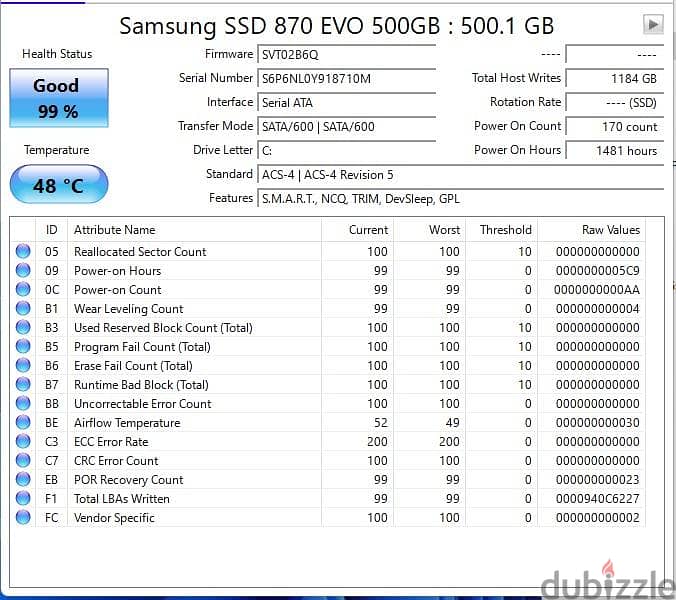Viewport: 676px width, 600px height.
Task: Click the status orb for Used Reserved Block Count
Action: pos(23,327)
